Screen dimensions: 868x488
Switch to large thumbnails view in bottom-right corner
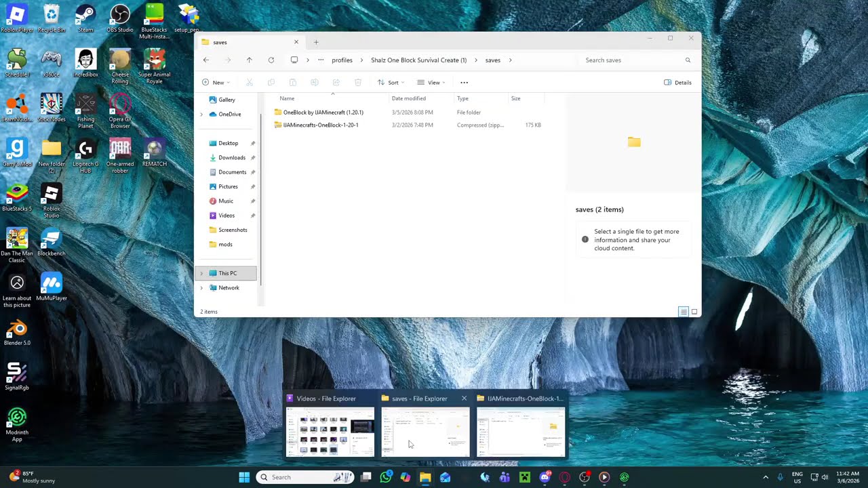(694, 312)
